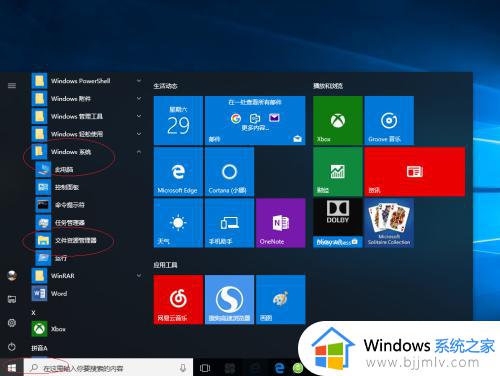Open the Weather tile
500x376 pixels.
[178, 223]
